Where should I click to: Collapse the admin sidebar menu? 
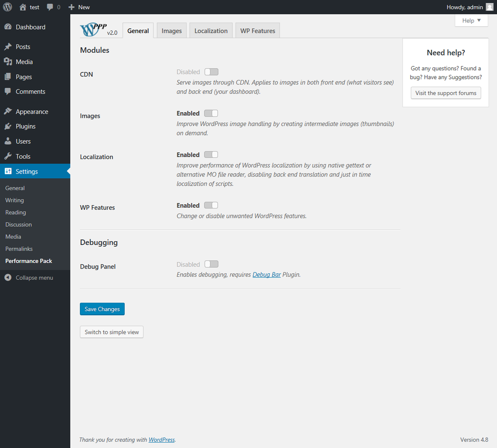29,278
